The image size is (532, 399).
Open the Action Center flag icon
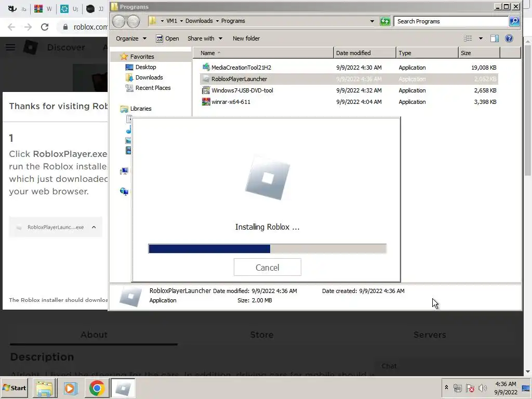pyautogui.click(x=470, y=388)
